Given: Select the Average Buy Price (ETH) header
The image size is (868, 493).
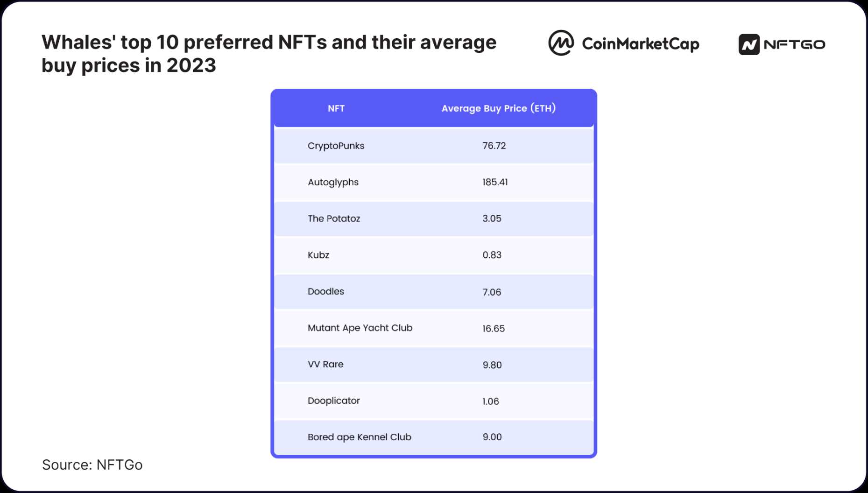Looking at the screenshot, I should [498, 108].
